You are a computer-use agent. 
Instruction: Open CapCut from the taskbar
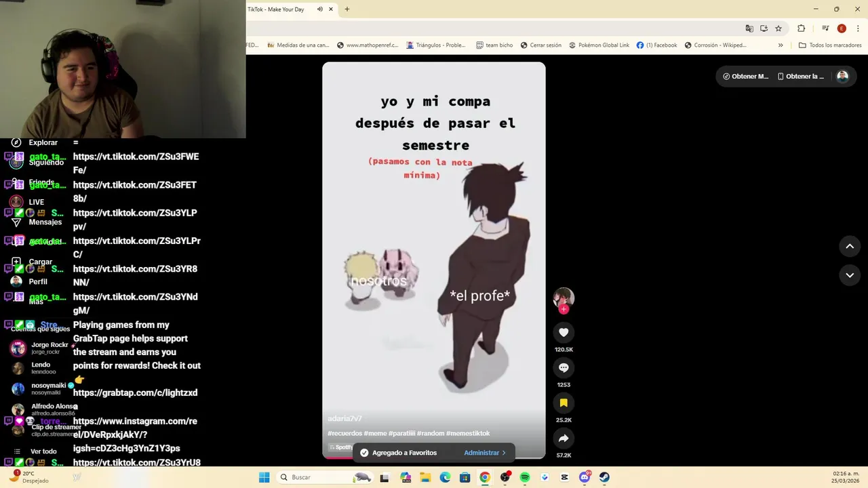(x=565, y=477)
